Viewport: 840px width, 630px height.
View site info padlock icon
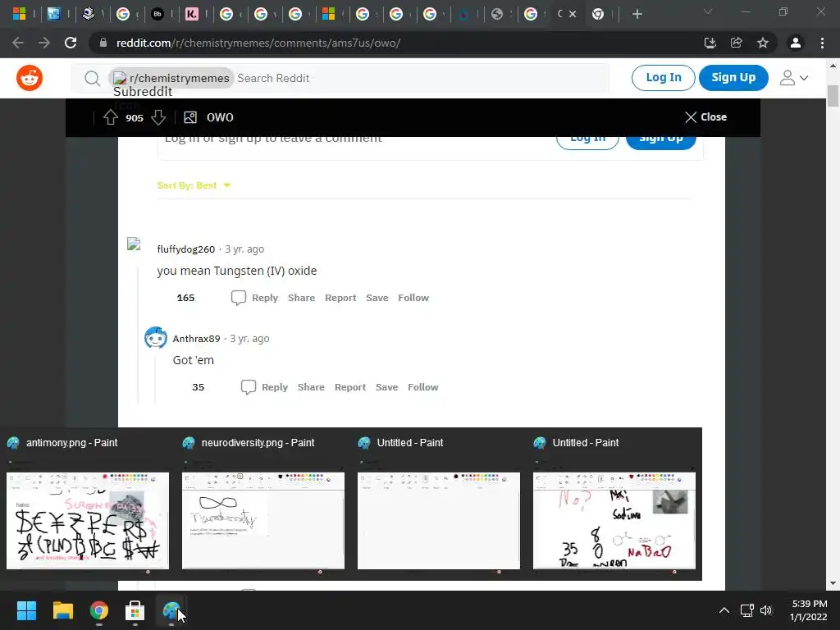pos(103,43)
